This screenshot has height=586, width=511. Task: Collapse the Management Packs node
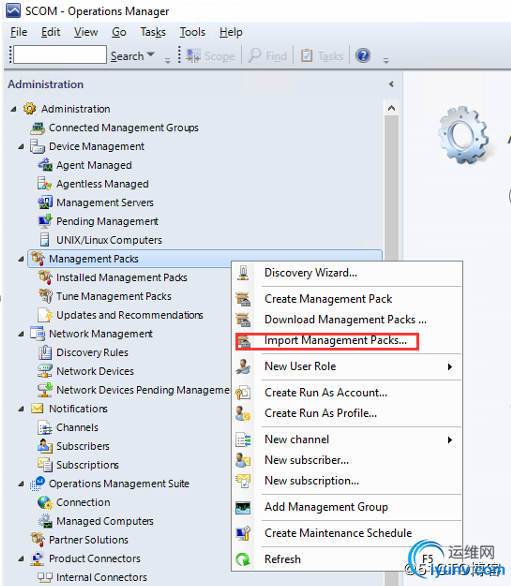point(21,259)
